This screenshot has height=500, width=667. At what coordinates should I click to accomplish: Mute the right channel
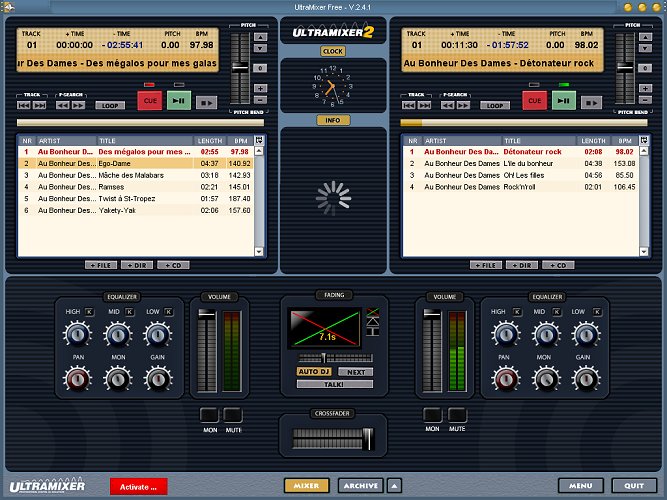click(457, 415)
